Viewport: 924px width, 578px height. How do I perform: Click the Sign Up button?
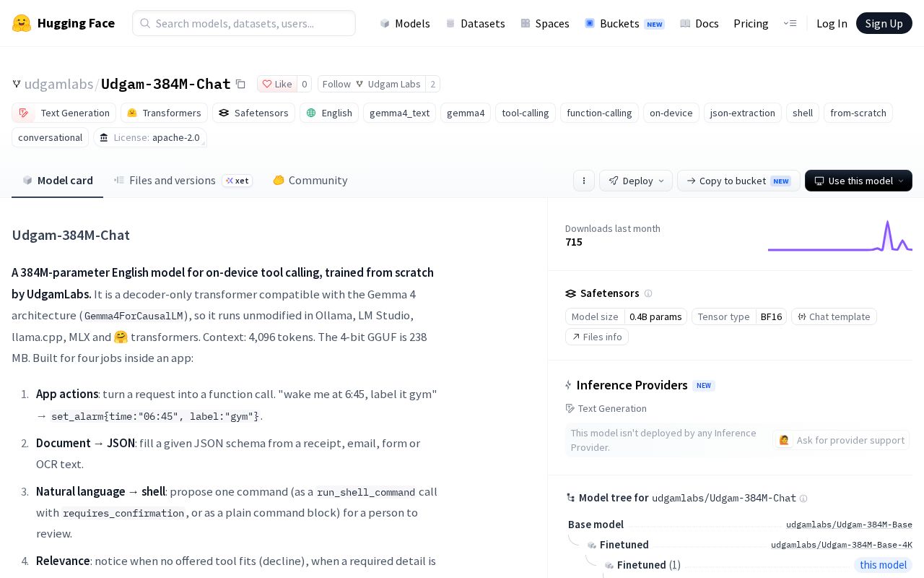point(884,23)
